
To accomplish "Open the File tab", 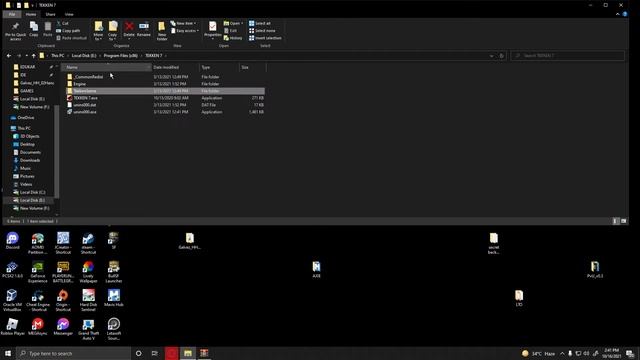I will [12, 14].
